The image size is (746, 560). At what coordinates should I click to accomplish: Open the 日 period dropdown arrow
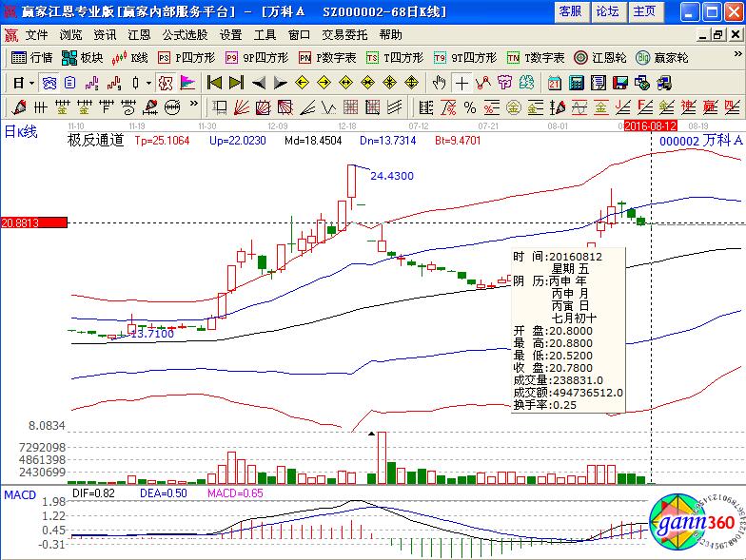click(x=31, y=82)
